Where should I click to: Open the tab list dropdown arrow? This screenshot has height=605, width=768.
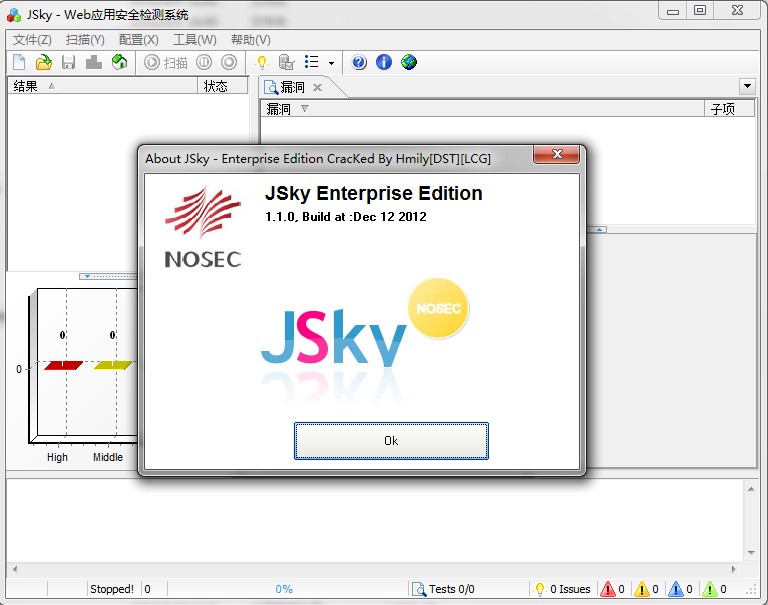[x=747, y=86]
